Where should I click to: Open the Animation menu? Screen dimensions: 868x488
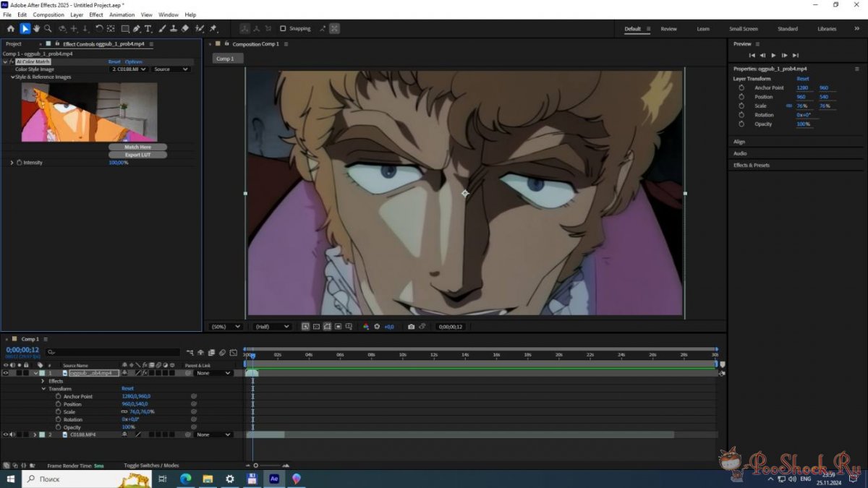[x=122, y=14]
